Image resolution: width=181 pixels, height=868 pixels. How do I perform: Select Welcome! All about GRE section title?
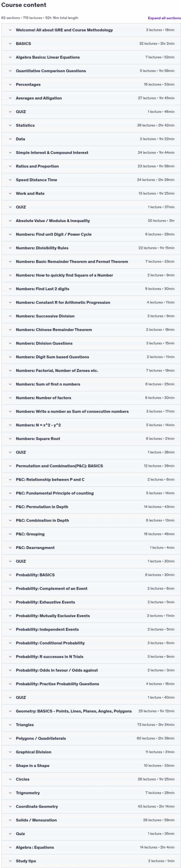[64, 30]
